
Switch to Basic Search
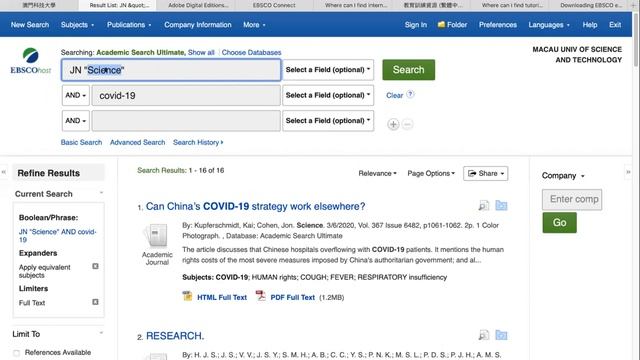(81, 142)
